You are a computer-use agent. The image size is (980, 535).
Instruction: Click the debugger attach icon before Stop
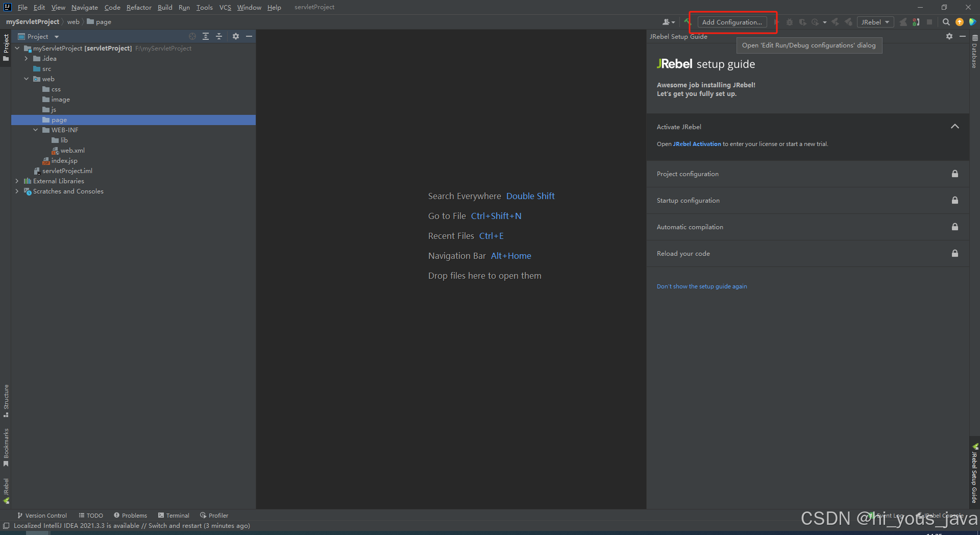916,22
